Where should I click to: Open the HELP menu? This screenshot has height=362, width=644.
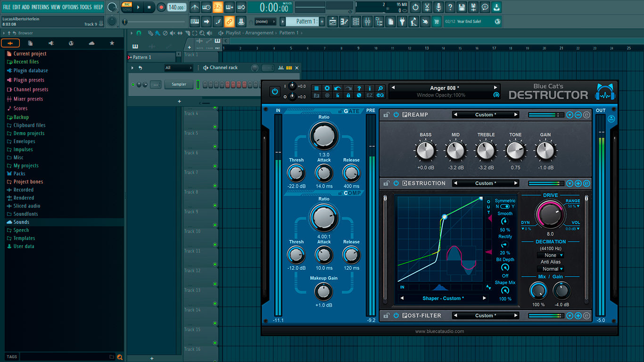98,7
